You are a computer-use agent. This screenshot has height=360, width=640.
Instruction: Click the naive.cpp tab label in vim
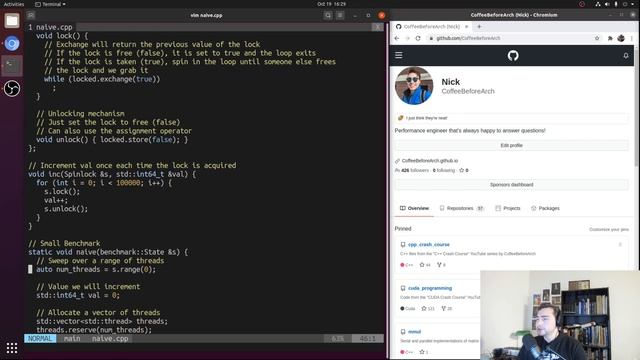[54, 27]
